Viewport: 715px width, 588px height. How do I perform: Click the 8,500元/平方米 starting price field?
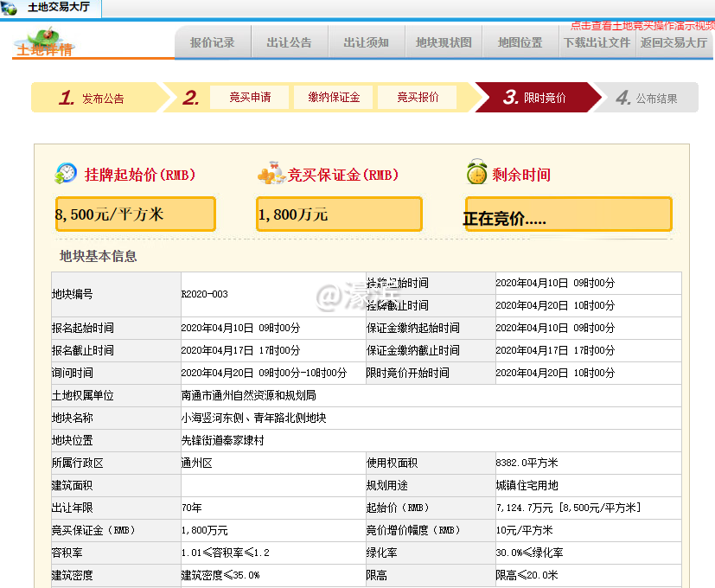(x=135, y=213)
